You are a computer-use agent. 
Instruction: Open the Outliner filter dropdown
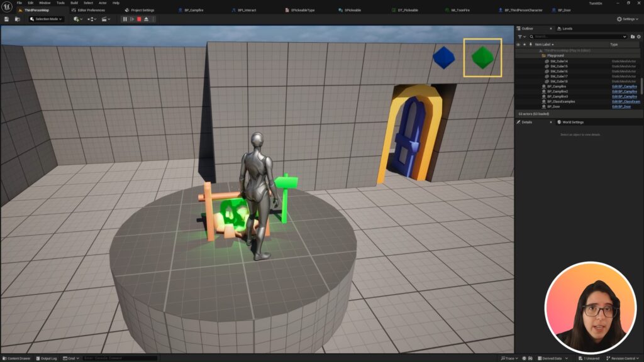pyautogui.click(x=521, y=36)
